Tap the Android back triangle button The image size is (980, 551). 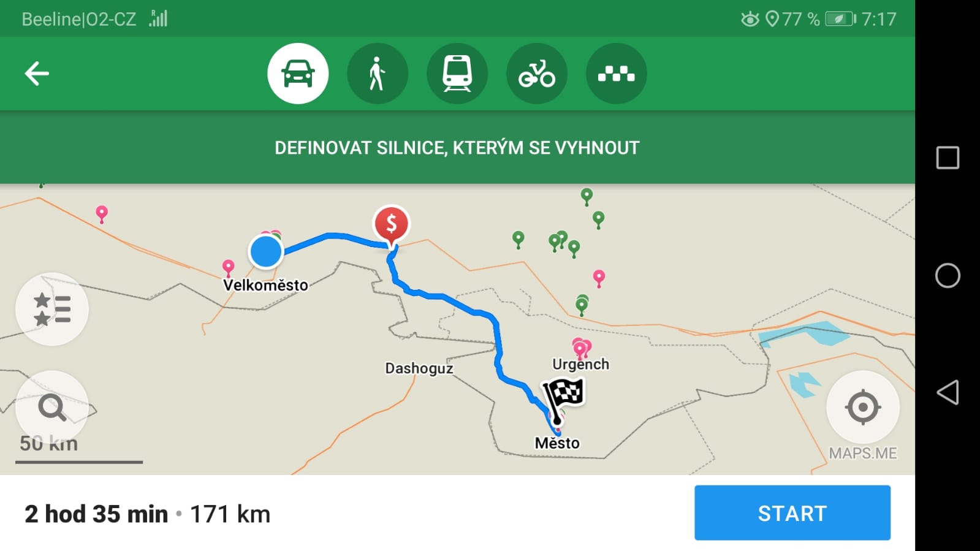click(948, 392)
